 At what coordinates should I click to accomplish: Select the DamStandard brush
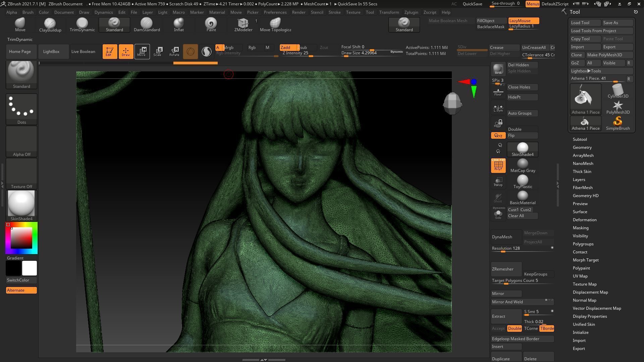pos(147,24)
